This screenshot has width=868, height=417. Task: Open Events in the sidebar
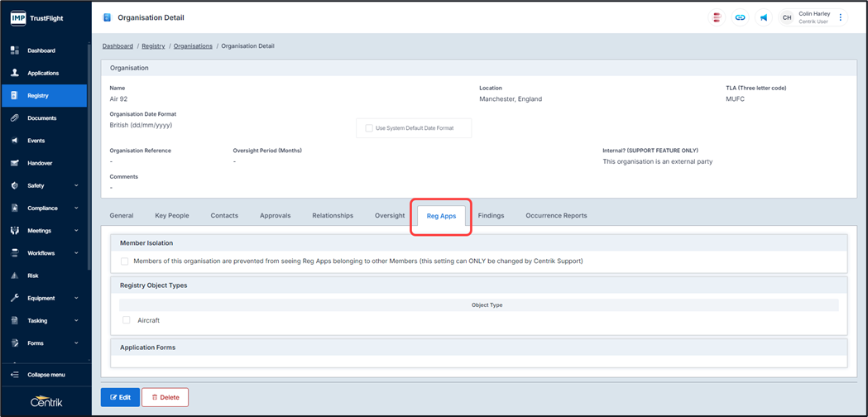[36, 141]
